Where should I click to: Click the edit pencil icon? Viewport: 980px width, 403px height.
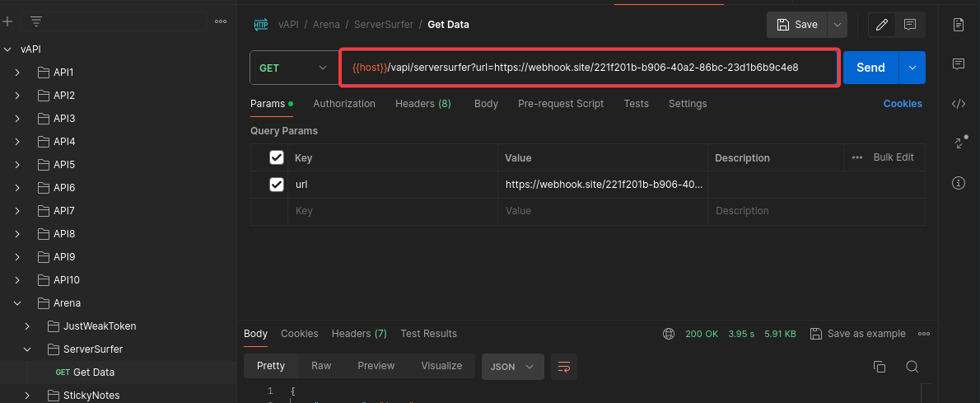coord(882,25)
